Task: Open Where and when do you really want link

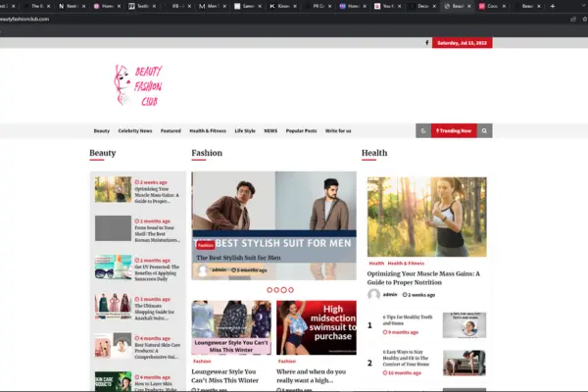Action: click(x=312, y=376)
